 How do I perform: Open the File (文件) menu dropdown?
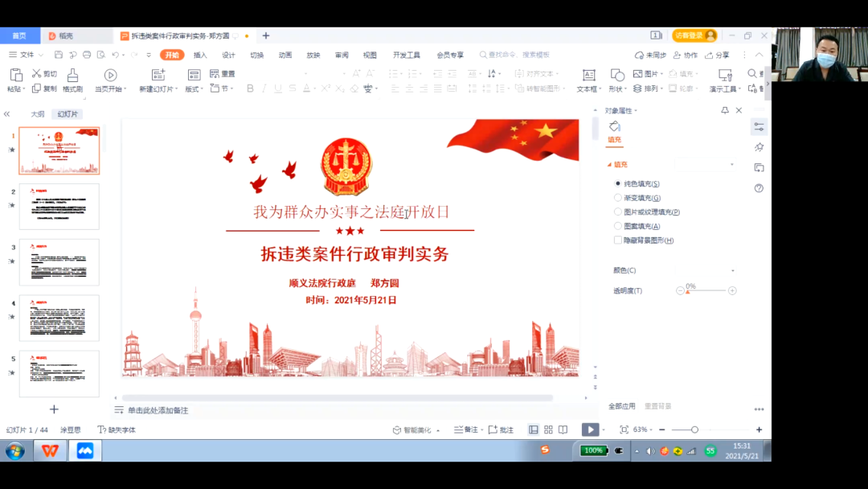[x=26, y=55]
